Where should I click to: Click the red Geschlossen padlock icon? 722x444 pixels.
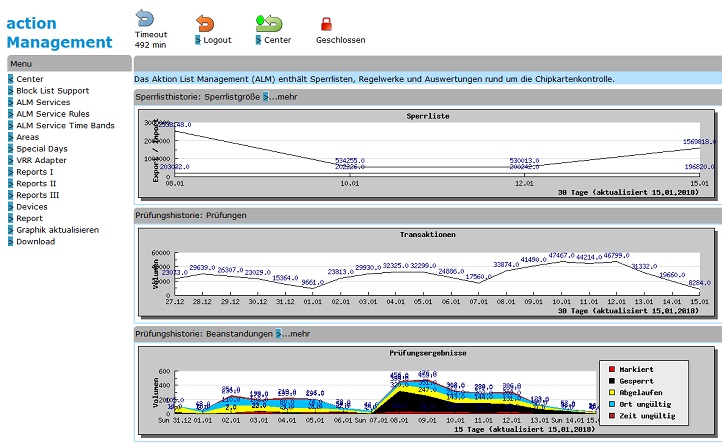click(326, 24)
